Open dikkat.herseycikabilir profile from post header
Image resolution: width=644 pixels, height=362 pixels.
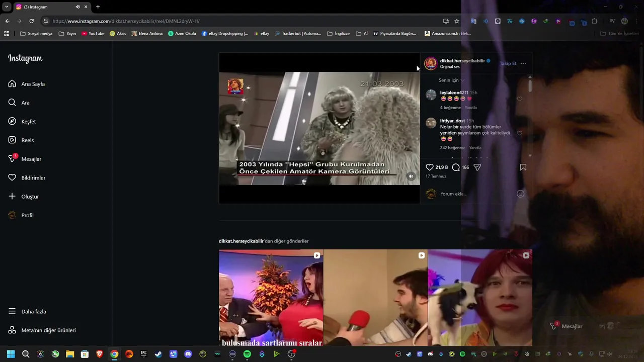(462, 61)
